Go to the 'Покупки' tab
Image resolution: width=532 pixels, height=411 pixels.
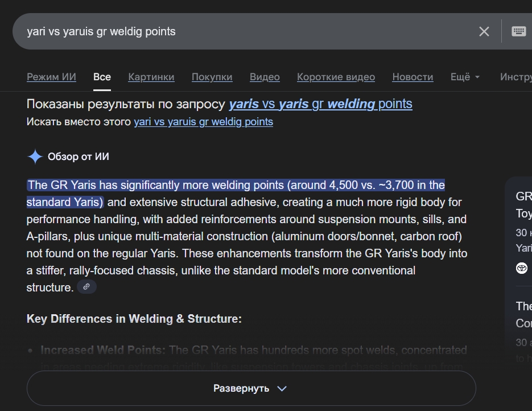point(212,77)
